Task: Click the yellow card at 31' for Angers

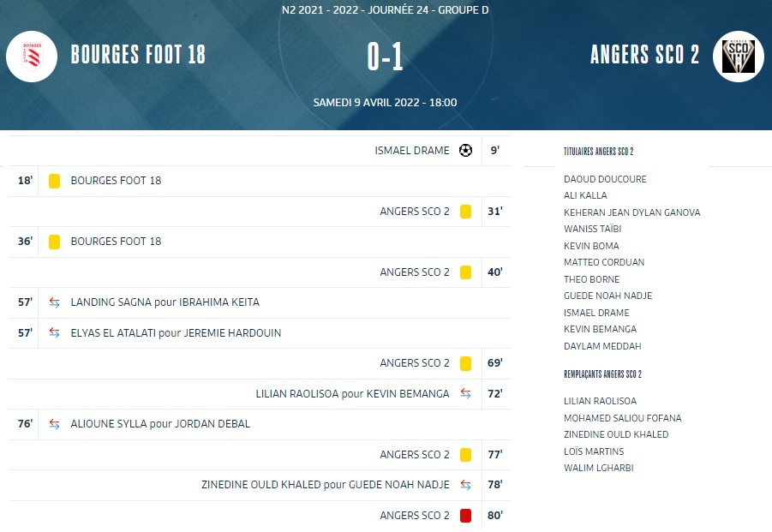Action: [x=465, y=212]
